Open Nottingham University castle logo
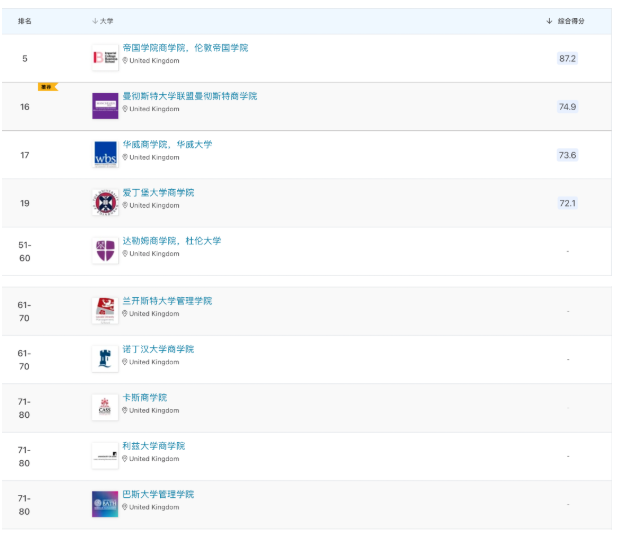This screenshot has width=619, height=536. point(105,359)
